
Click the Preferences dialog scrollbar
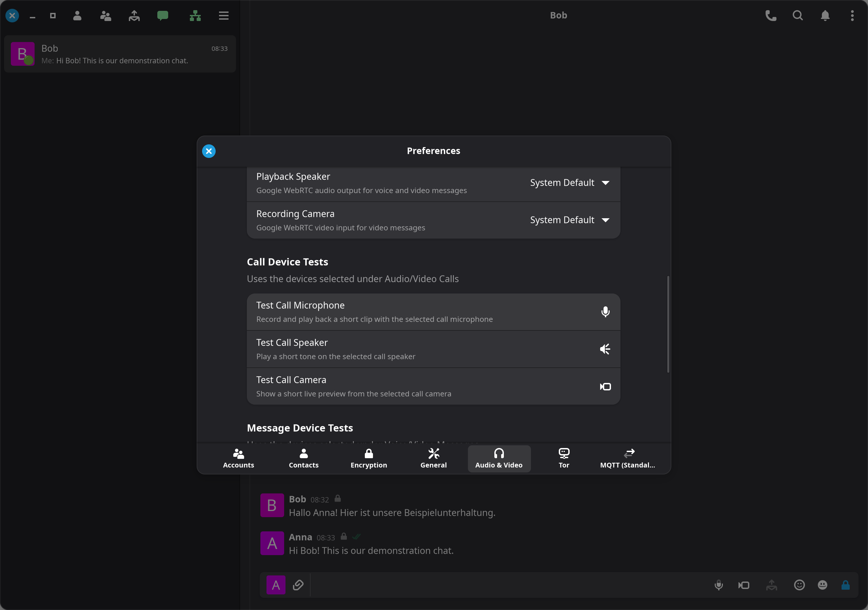click(668, 324)
